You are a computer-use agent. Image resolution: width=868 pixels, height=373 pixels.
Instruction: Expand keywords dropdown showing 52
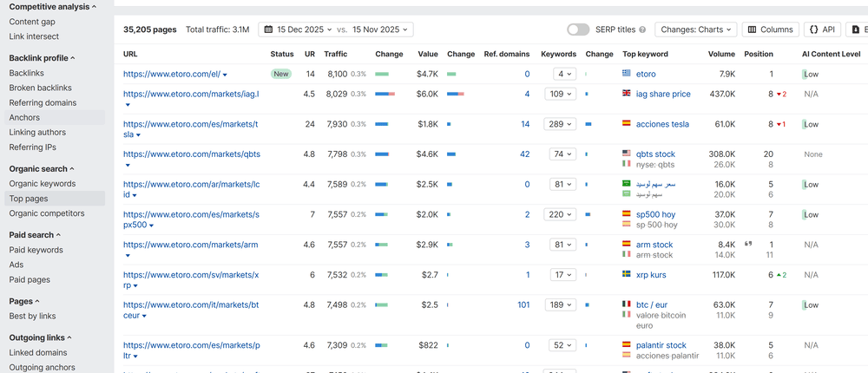click(x=563, y=344)
